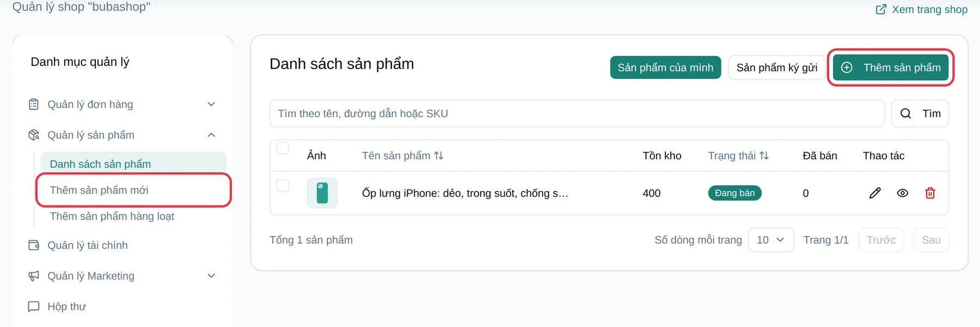Click the Đã bán column header

point(820,156)
